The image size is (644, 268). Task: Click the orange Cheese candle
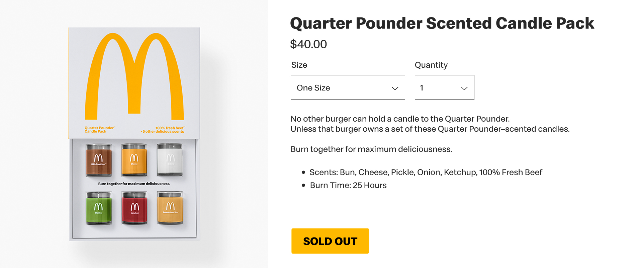[134, 160]
